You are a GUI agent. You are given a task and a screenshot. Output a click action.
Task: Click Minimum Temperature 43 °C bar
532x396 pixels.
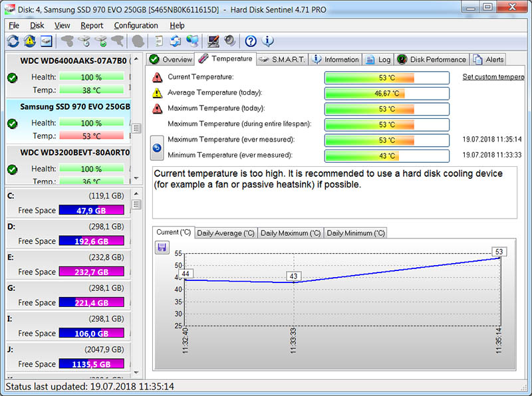(387, 155)
